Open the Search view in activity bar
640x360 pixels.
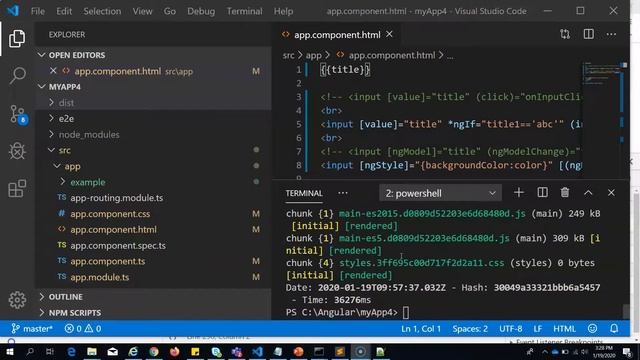[x=17, y=76]
